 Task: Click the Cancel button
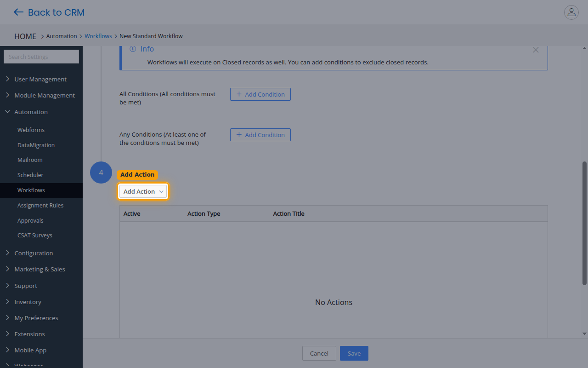319,353
